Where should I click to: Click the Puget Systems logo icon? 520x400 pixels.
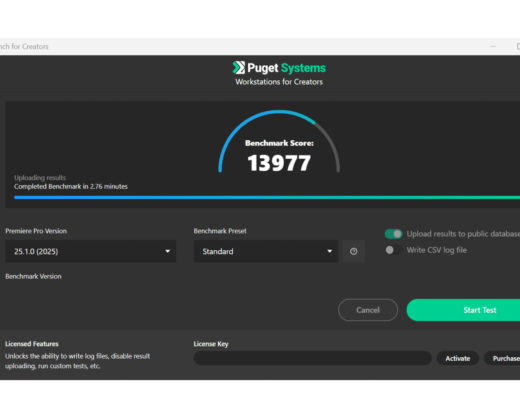239,68
